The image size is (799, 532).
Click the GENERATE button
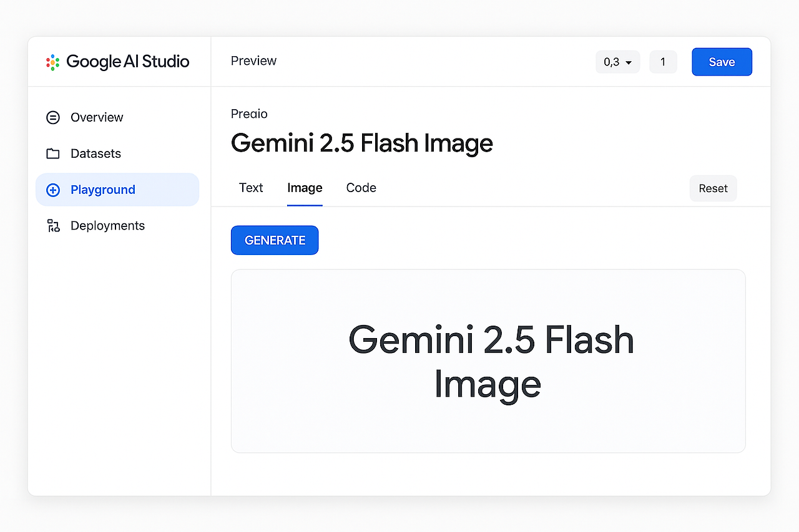[x=275, y=240]
